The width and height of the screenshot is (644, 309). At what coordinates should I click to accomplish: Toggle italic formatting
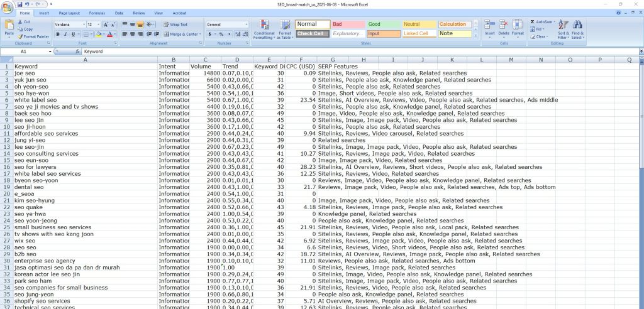[65, 35]
